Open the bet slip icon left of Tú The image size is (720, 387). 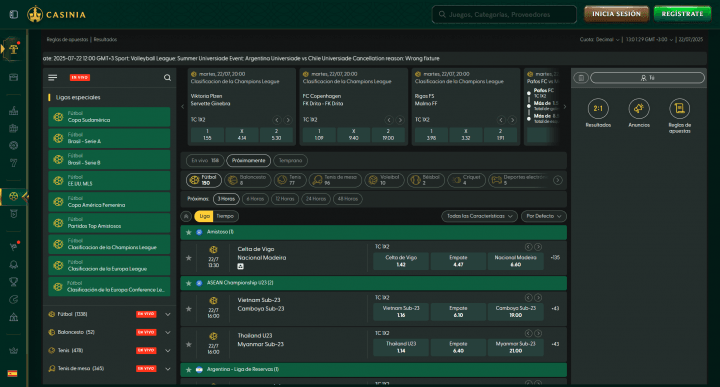point(581,78)
